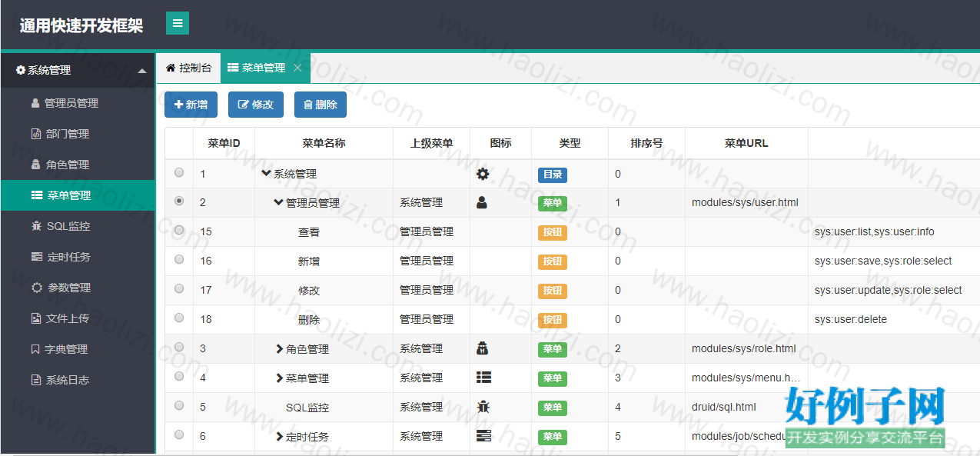980x456 pixels.
Task: Select radio button for menu ID 4
Action: 179,376
